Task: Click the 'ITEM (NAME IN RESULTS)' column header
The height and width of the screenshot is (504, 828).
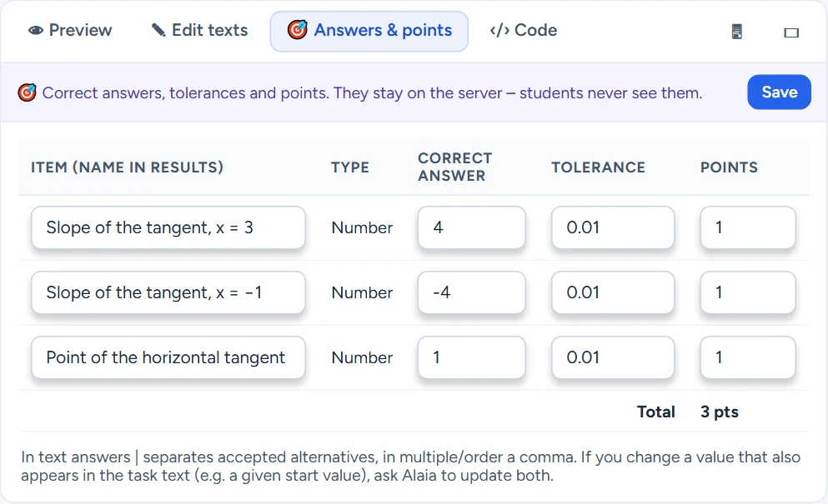Action: point(128,167)
